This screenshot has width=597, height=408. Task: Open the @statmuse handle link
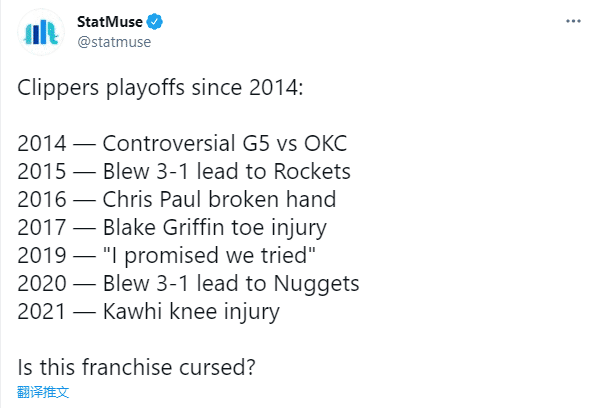point(114,42)
